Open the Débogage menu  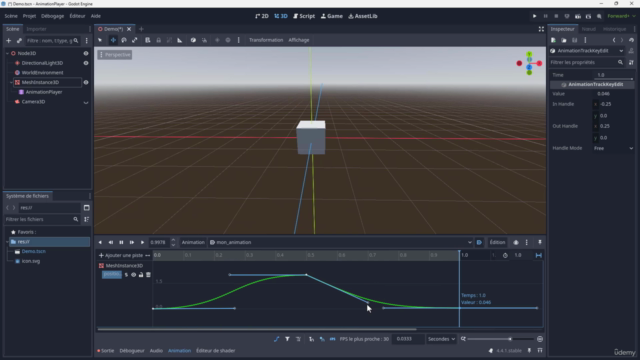[52, 16]
